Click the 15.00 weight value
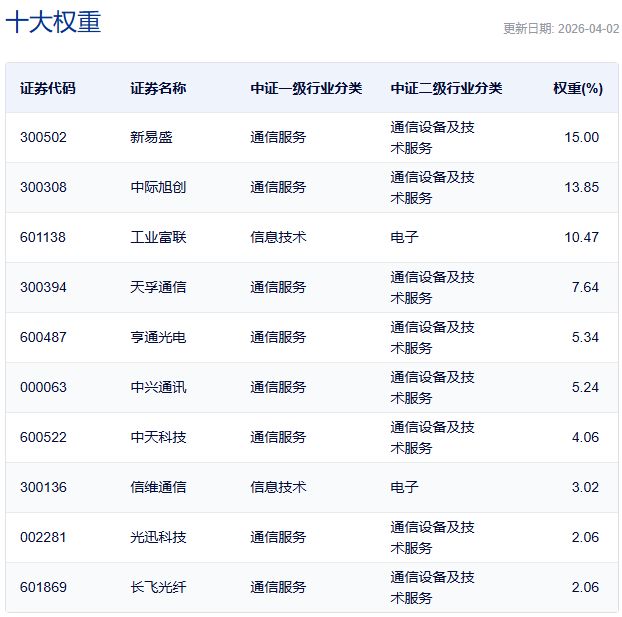This screenshot has height=617, width=622. point(581,137)
